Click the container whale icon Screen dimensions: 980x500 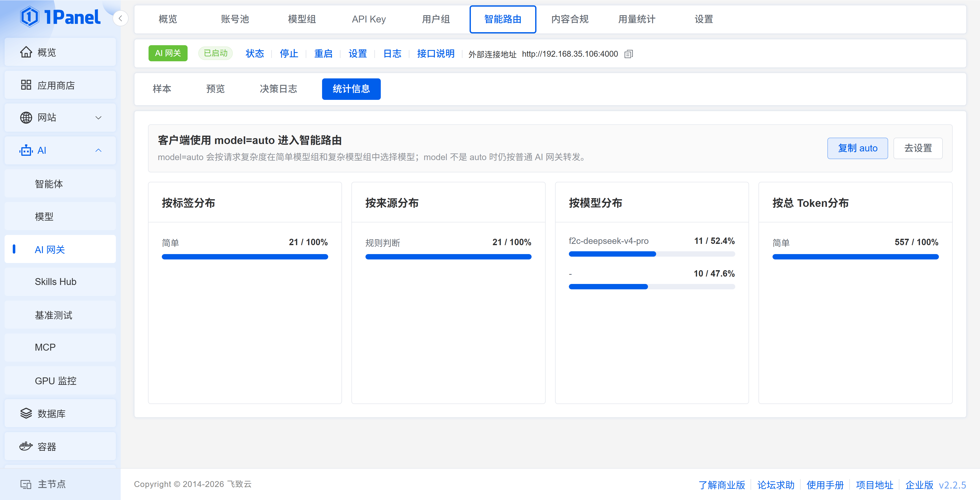[x=26, y=446]
